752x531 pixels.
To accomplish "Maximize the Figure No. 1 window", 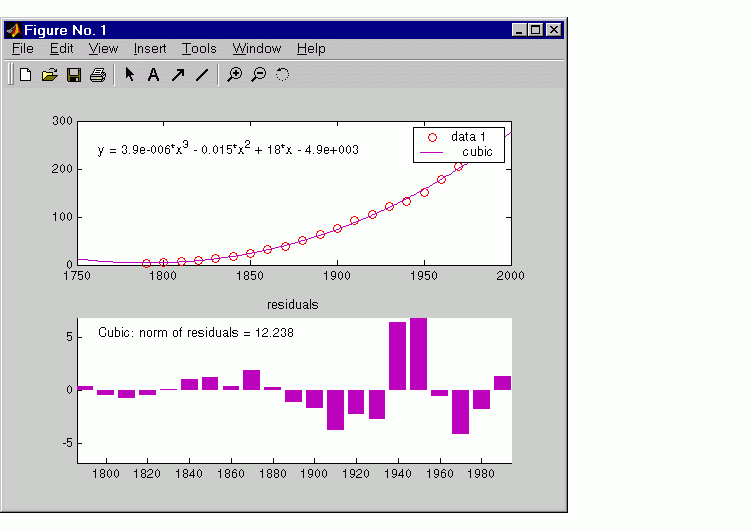I will pos(536,30).
